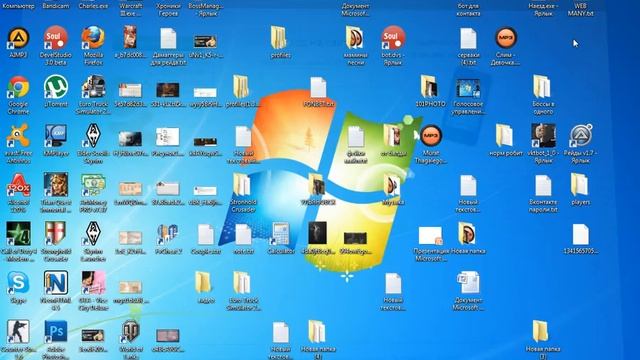Click the µTorrent shortcut icon

pyautogui.click(x=56, y=87)
